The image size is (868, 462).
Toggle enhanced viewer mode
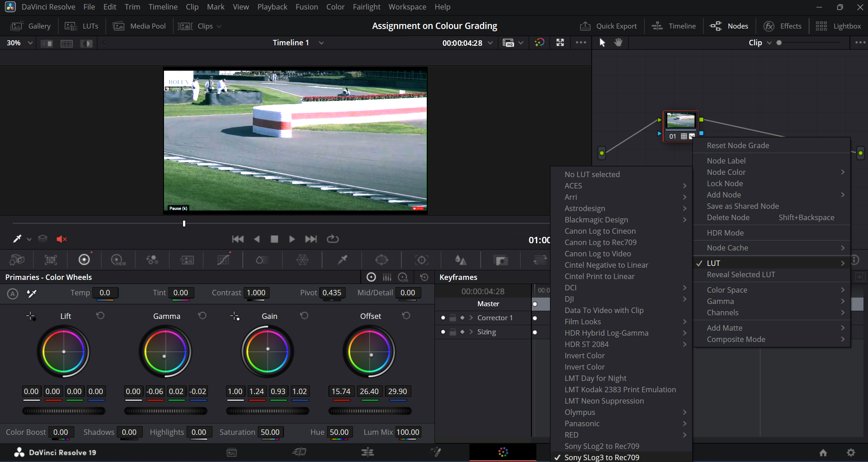pos(560,43)
